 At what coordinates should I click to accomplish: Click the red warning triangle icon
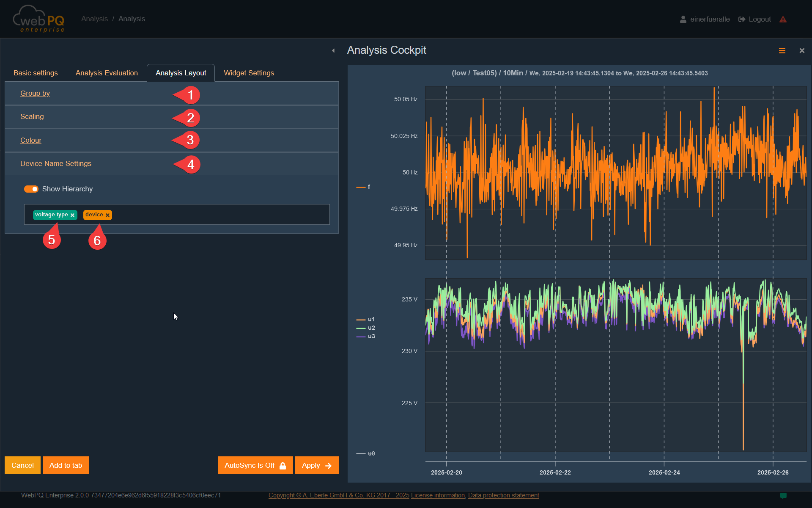(x=783, y=19)
